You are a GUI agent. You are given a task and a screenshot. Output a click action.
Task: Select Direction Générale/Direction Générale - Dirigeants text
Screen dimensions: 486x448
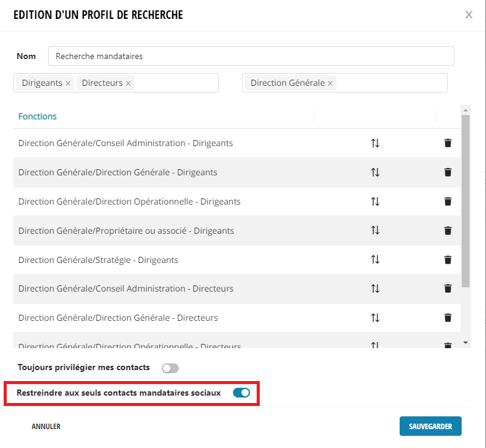(x=118, y=172)
